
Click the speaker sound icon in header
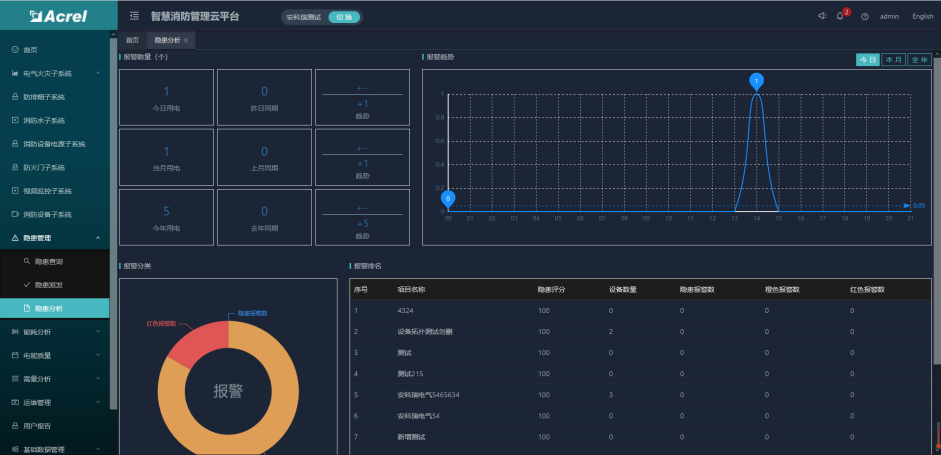pos(821,17)
